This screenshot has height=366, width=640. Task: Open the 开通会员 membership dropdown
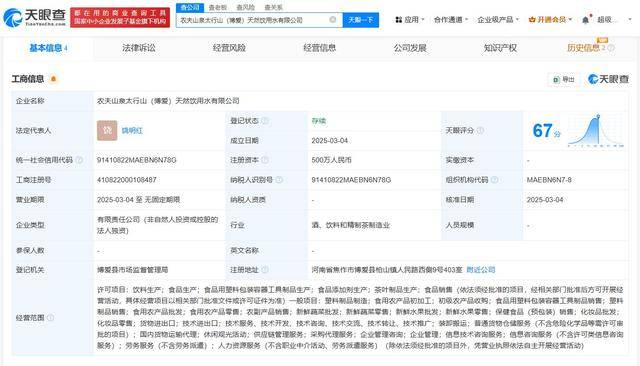coord(550,20)
